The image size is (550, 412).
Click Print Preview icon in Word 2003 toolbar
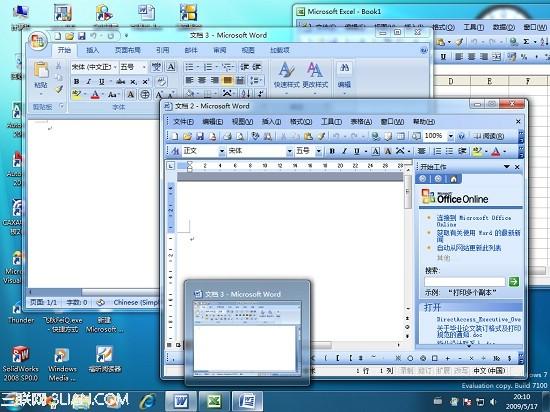[240, 136]
